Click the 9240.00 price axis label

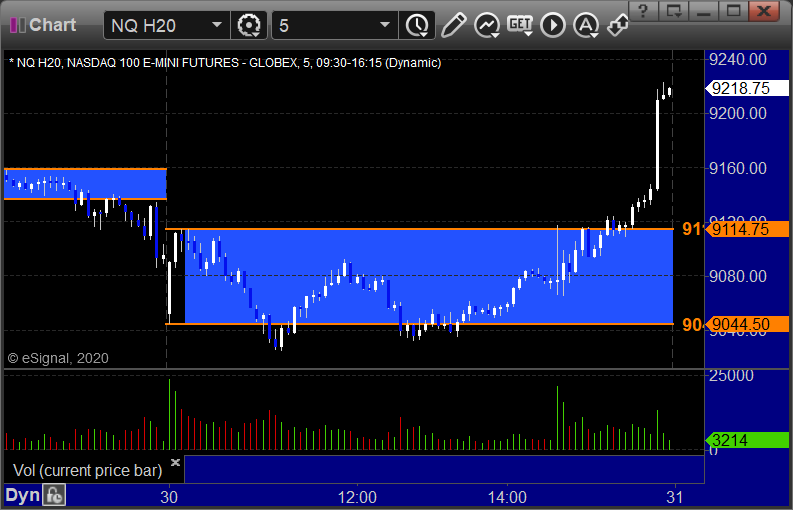(738, 60)
